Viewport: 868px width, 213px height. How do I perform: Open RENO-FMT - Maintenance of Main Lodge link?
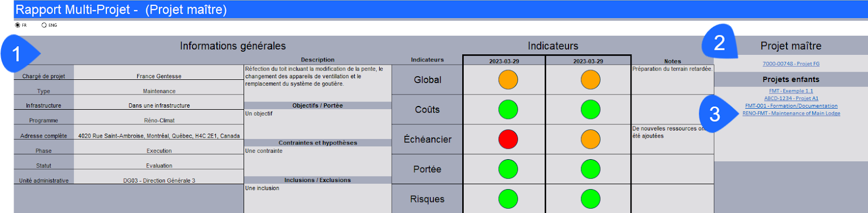pyautogui.click(x=791, y=114)
